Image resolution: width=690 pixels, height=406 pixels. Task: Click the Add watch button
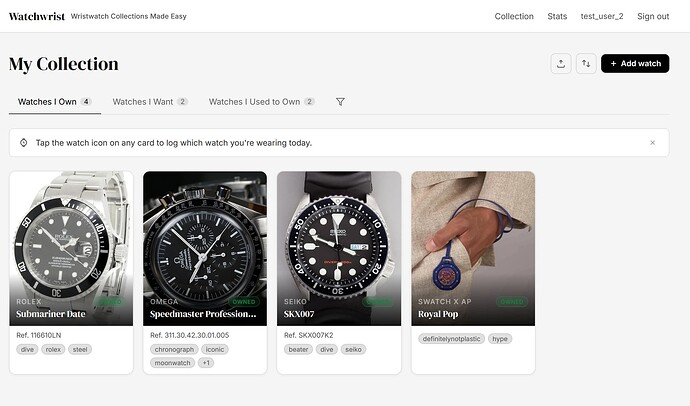coord(635,64)
